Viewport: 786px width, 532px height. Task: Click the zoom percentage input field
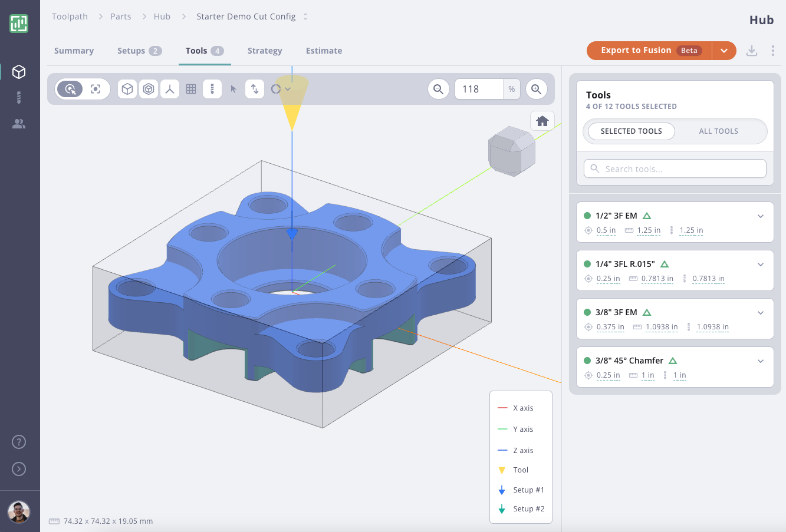479,89
